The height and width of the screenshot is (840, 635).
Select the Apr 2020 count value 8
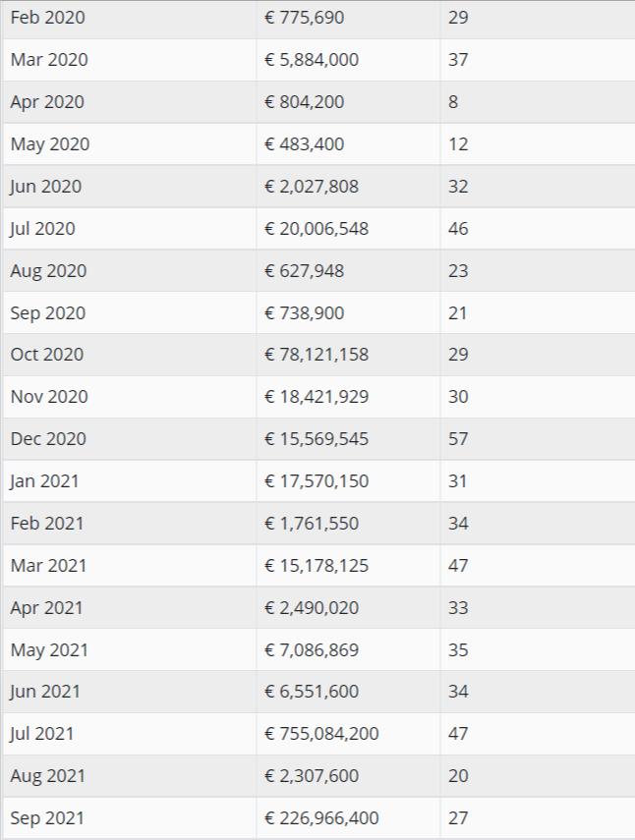pyautogui.click(x=453, y=102)
